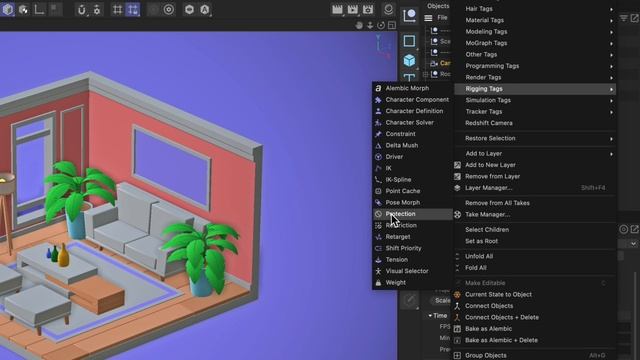Select Alembic Morph rigging tag
The height and width of the screenshot is (360, 640).
[412, 88]
